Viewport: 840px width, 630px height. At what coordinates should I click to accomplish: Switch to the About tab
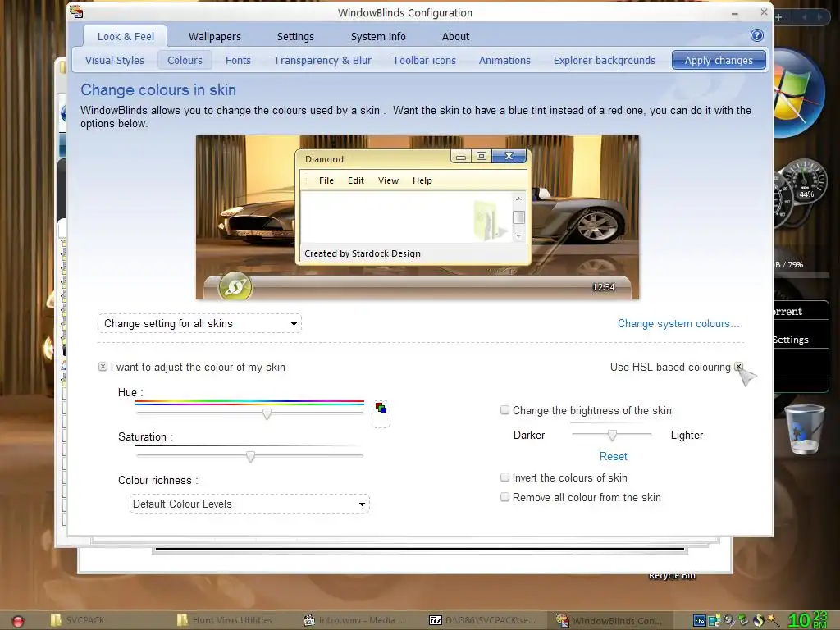(455, 36)
